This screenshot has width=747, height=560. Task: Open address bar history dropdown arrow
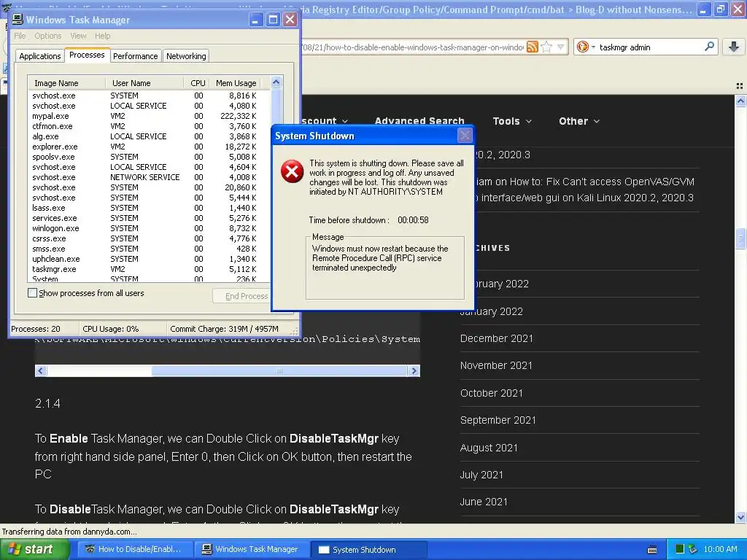click(x=561, y=47)
